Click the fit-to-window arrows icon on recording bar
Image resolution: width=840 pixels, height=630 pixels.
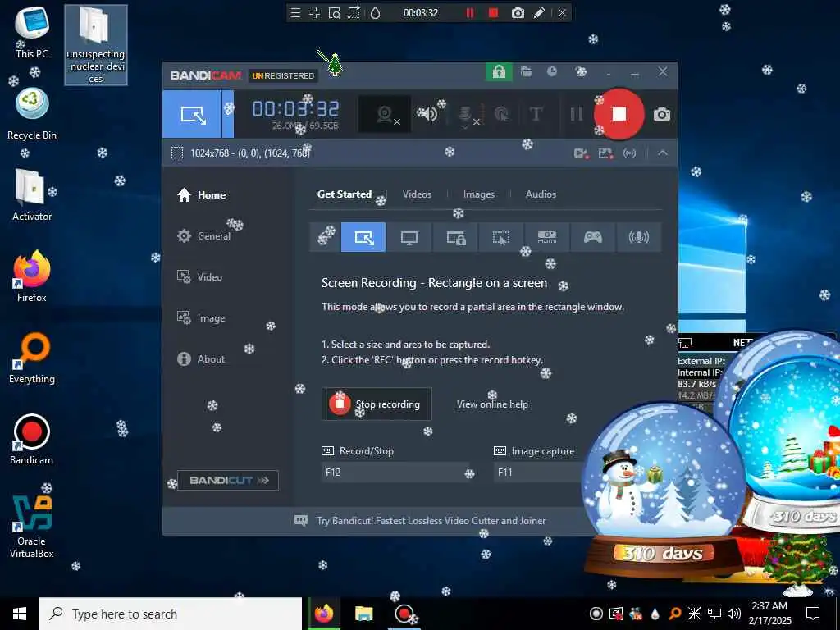point(314,13)
